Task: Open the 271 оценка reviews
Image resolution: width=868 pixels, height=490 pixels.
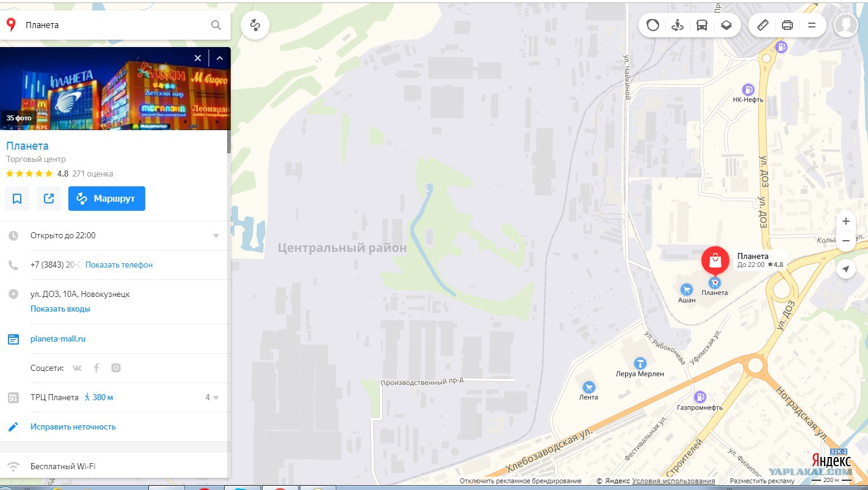Action: coord(93,174)
